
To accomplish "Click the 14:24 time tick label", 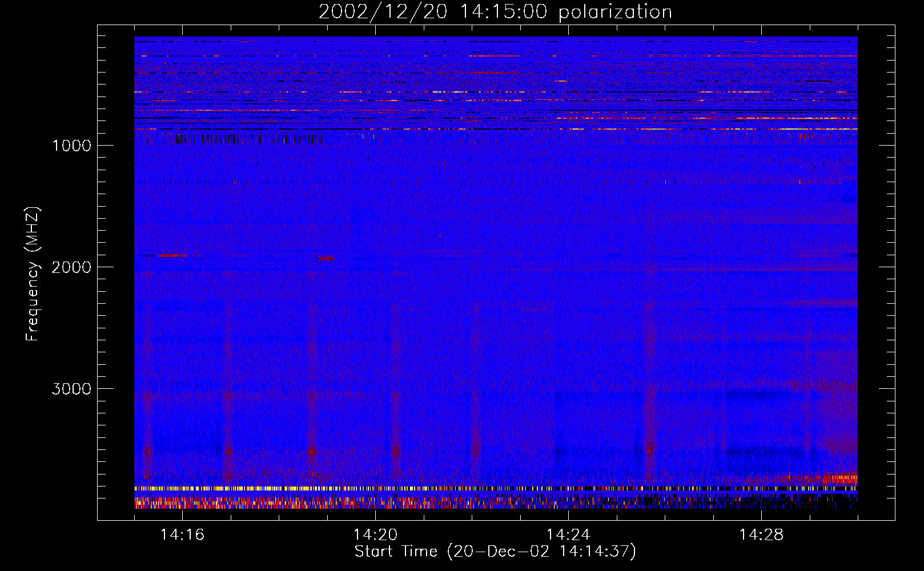I will [568, 535].
